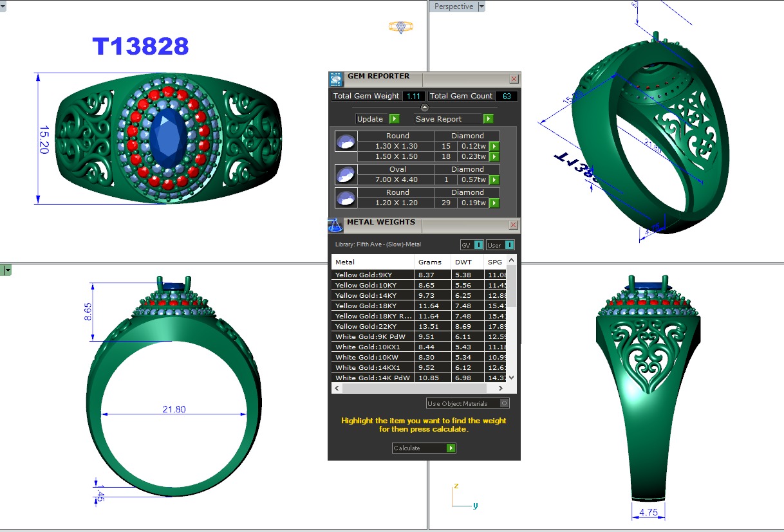Click the green arrow beside 0.12tw
Viewport: 784px width, 532px height.
[x=494, y=147]
